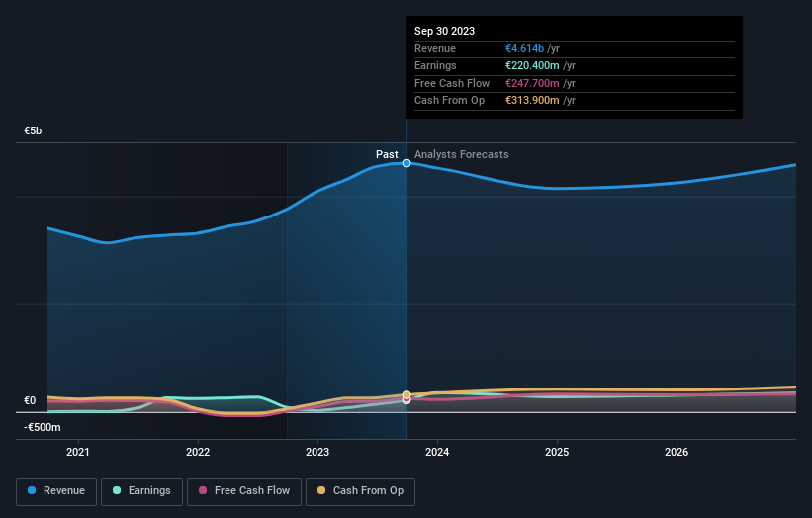Click the orange Cash From Op legend dot
The height and width of the screenshot is (518, 812).
[321, 490]
